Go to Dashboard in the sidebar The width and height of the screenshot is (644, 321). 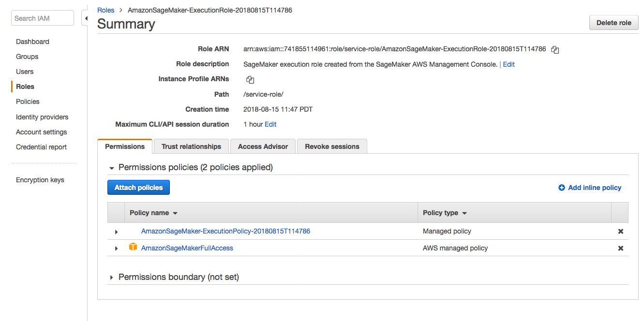pos(32,42)
